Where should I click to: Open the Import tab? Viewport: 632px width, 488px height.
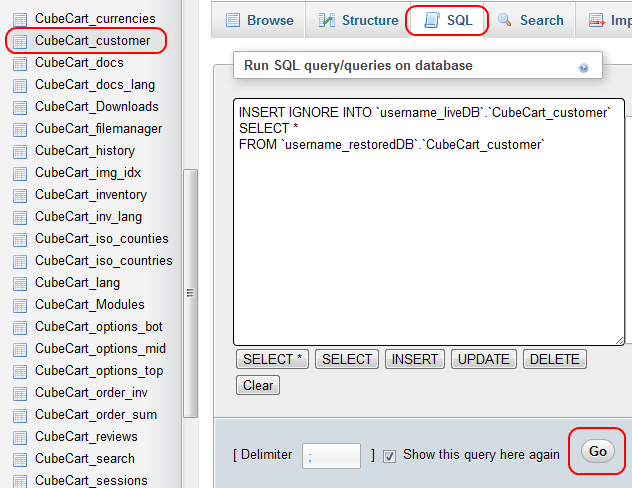point(604,20)
